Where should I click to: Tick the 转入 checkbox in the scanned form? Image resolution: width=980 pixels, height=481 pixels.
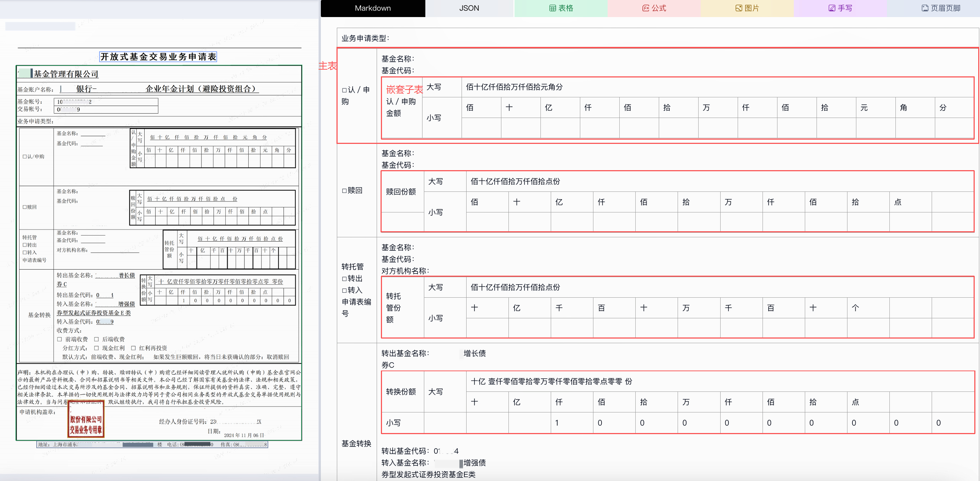25,253
